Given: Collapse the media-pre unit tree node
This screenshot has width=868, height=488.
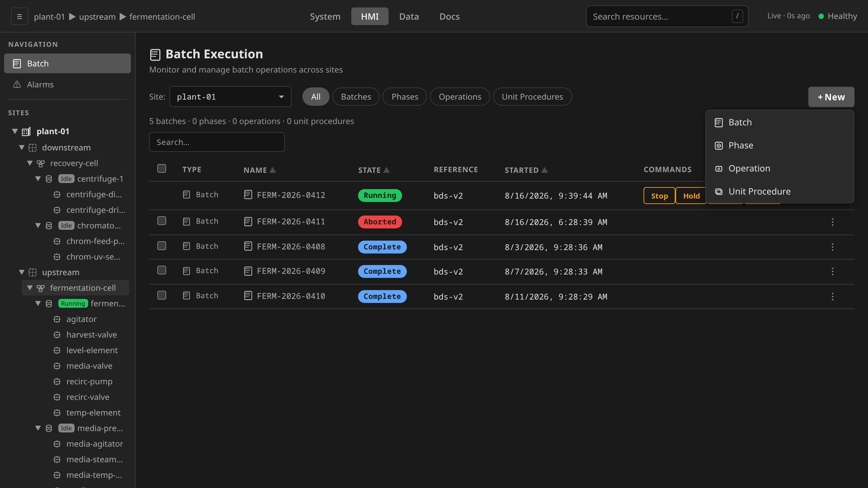Looking at the screenshot, I should (x=38, y=428).
